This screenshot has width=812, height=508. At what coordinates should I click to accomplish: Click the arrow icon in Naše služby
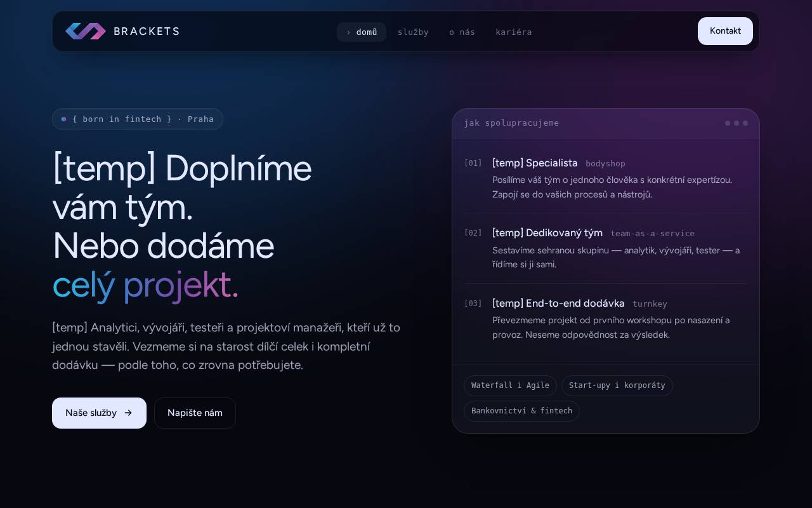(x=128, y=413)
